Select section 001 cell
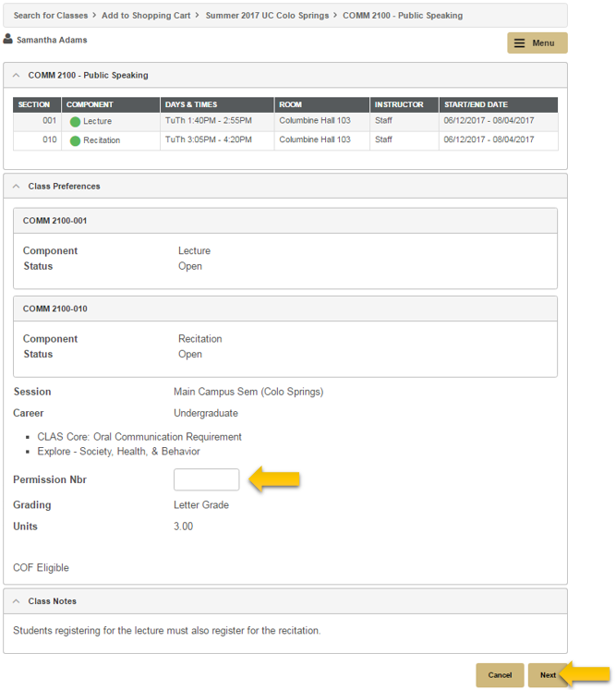This screenshot has width=616, height=690. 37,122
